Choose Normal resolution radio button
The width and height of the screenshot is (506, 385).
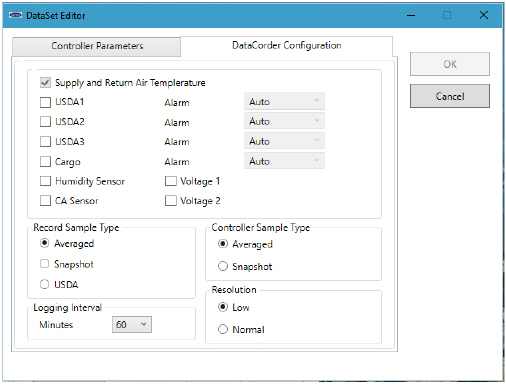pos(223,329)
